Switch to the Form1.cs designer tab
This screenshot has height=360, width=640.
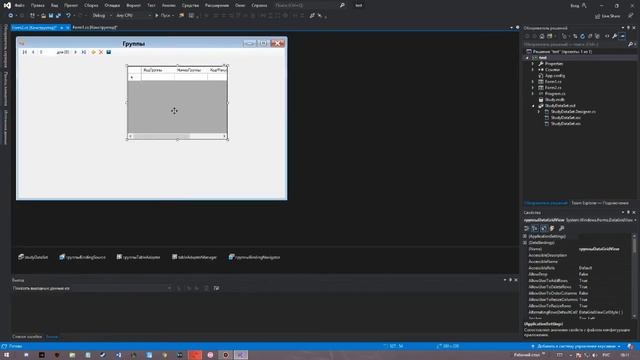coord(94,28)
